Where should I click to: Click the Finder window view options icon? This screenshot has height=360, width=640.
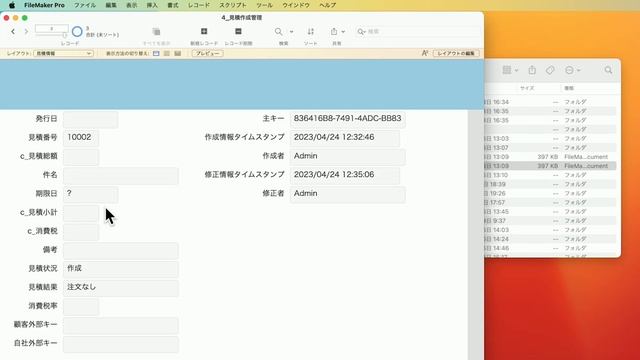(x=510, y=70)
